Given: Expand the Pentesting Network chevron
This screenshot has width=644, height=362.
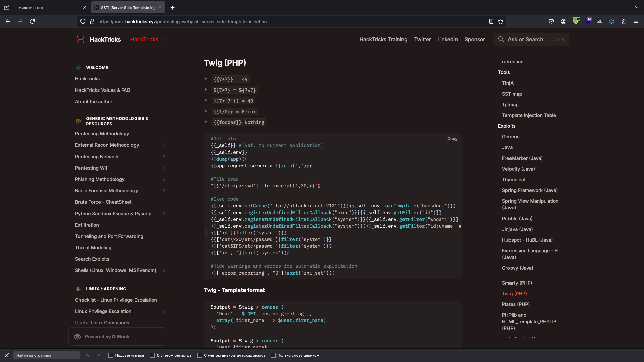Looking at the screenshot, I should [x=164, y=157].
